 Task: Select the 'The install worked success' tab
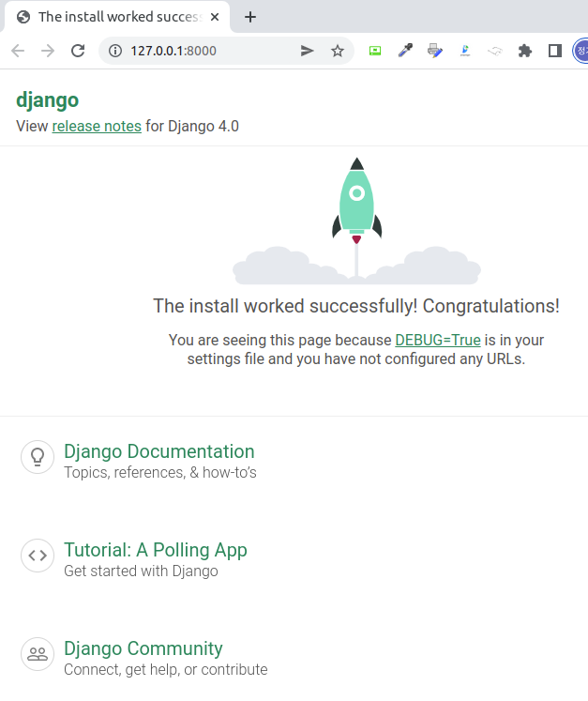117,17
